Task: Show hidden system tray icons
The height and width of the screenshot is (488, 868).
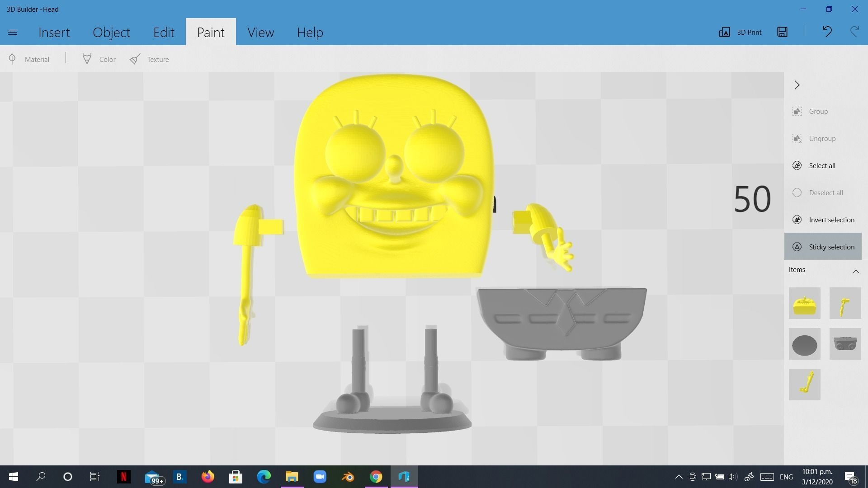Action: [679, 477]
